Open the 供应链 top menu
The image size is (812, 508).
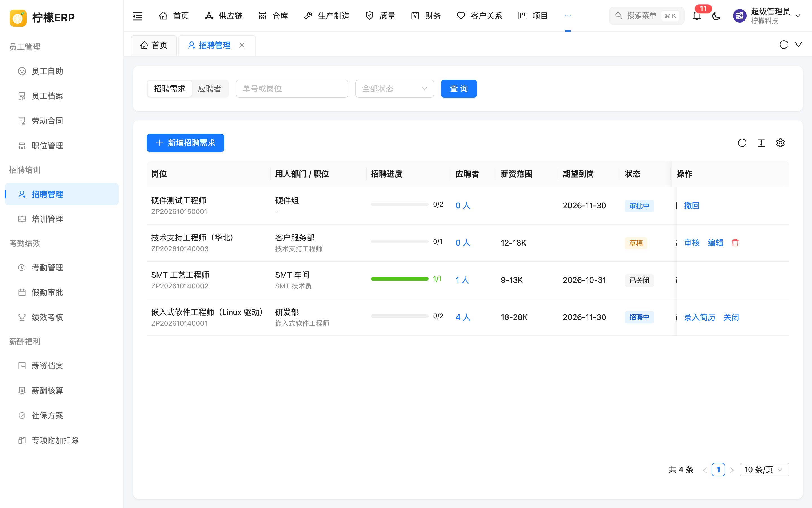click(224, 16)
